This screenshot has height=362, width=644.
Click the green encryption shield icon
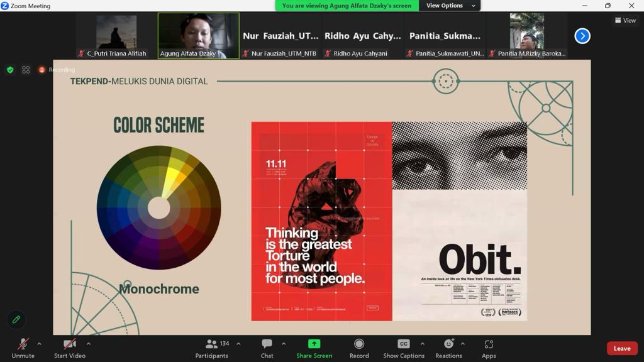click(x=10, y=70)
